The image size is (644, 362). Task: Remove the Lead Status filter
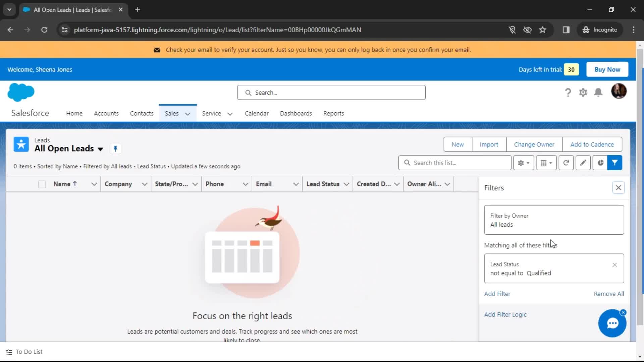tap(614, 265)
